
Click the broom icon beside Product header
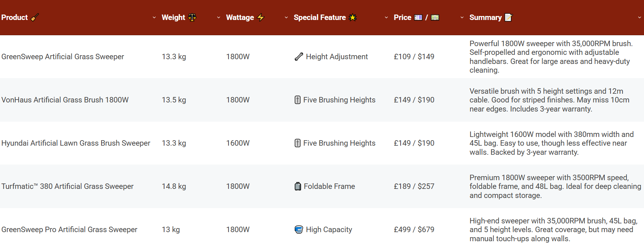pyautogui.click(x=35, y=17)
